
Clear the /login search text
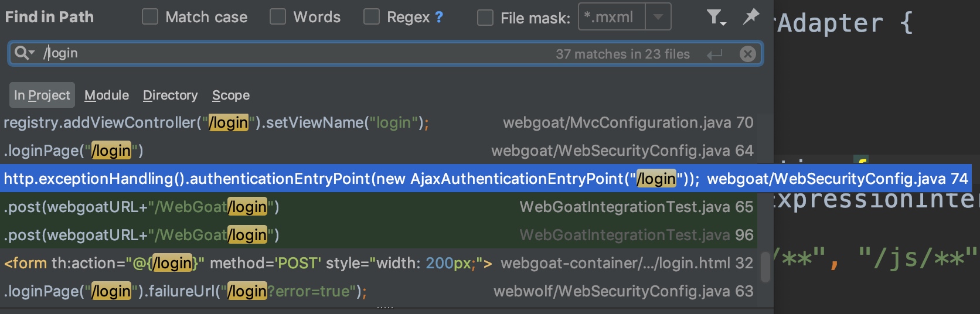point(747,54)
